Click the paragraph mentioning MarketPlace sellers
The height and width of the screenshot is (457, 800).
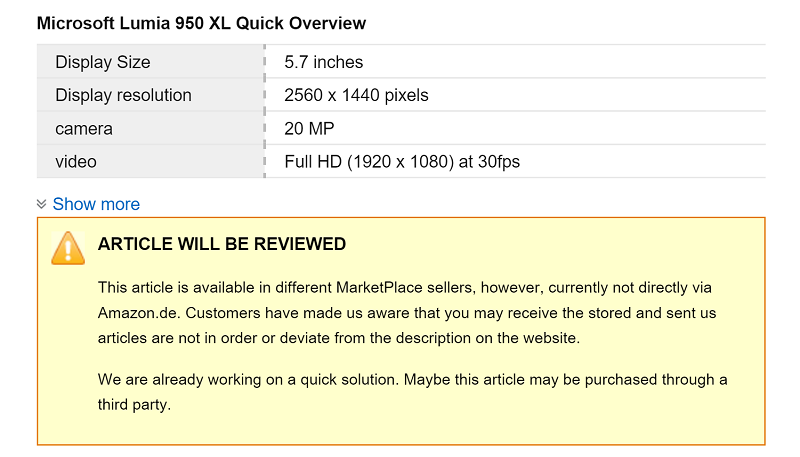pos(407,313)
